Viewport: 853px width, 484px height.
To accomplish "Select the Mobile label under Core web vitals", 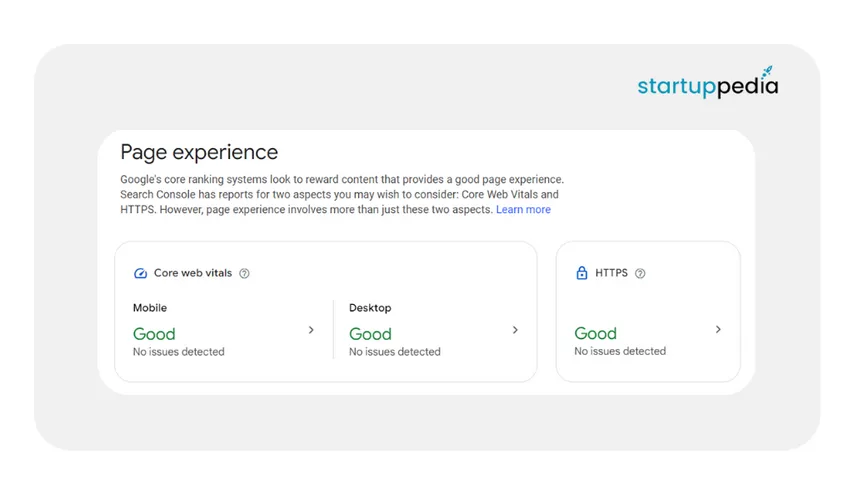I will [x=150, y=308].
